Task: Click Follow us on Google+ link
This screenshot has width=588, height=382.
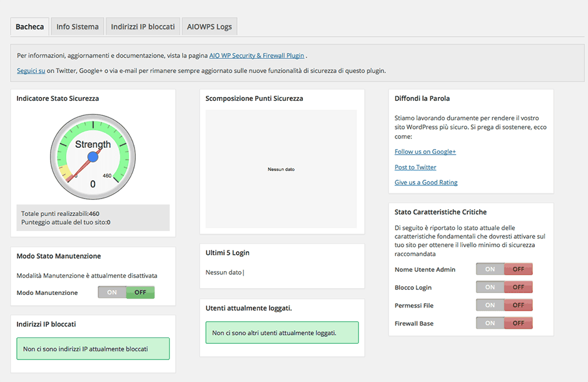Action: tap(425, 152)
